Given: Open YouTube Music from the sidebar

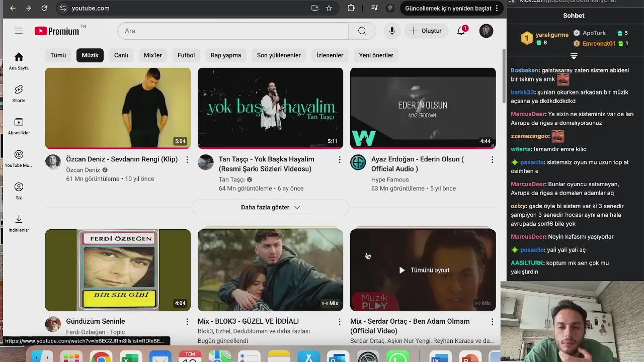Looking at the screenshot, I should [x=19, y=158].
